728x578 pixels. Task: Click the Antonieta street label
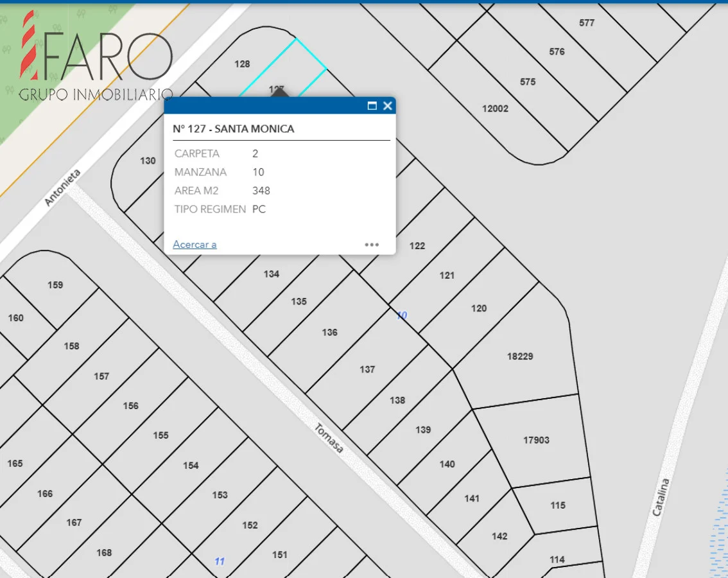click(63, 187)
